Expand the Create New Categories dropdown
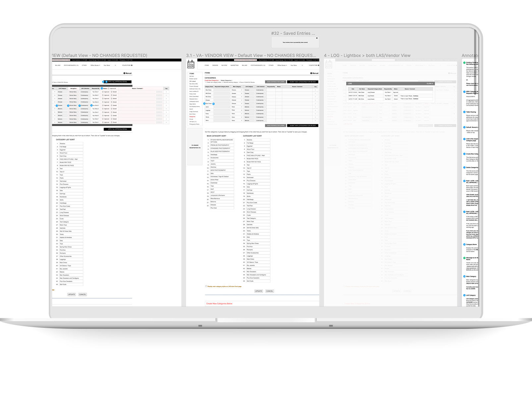The width and height of the screenshot is (532, 397). [x=212, y=80]
